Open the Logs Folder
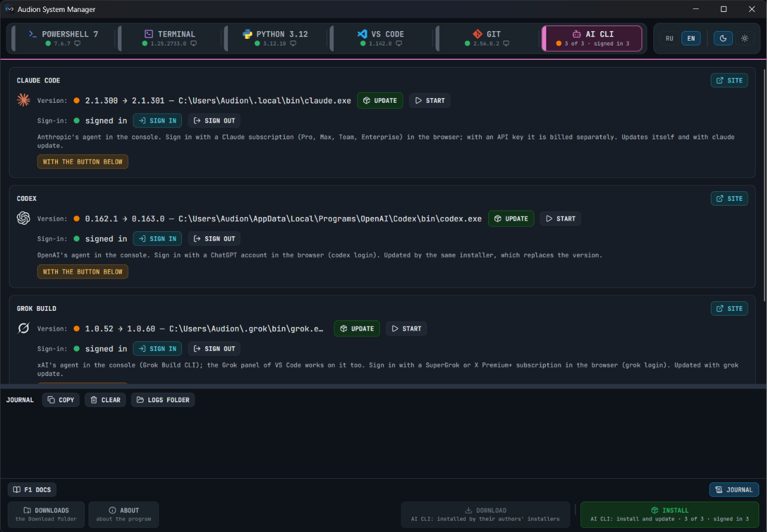This screenshot has height=532, width=767. (163, 400)
